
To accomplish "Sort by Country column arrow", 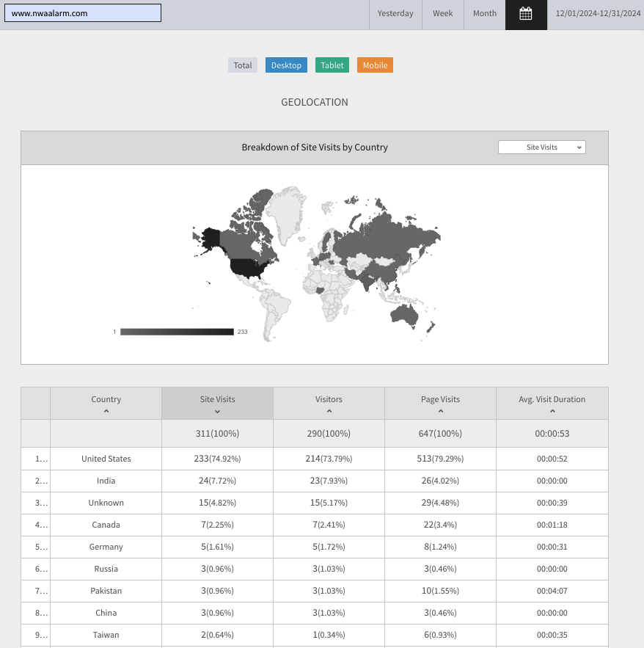I will coord(106,412).
